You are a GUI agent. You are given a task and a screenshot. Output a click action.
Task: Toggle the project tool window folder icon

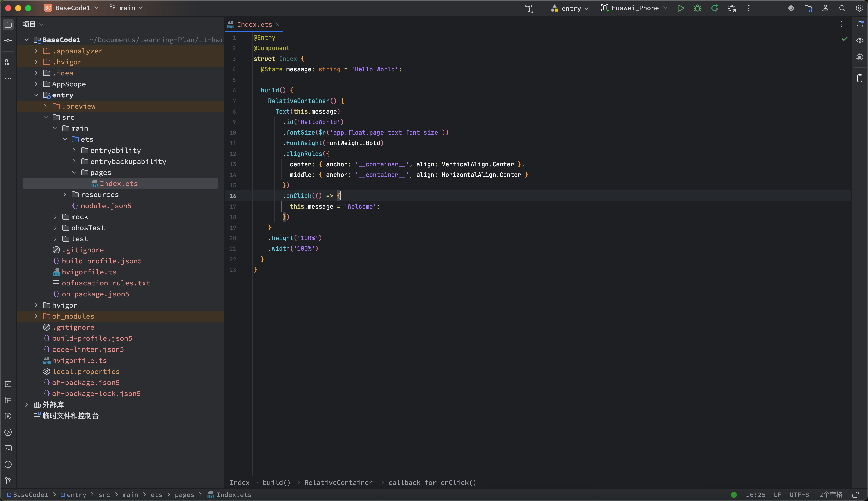pyautogui.click(x=8, y=24)
